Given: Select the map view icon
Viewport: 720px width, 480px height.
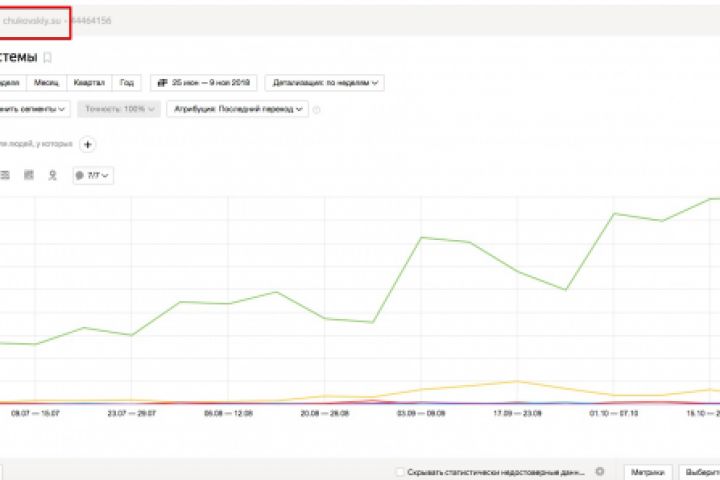Looking at the screenshot, I should point(53,175).
